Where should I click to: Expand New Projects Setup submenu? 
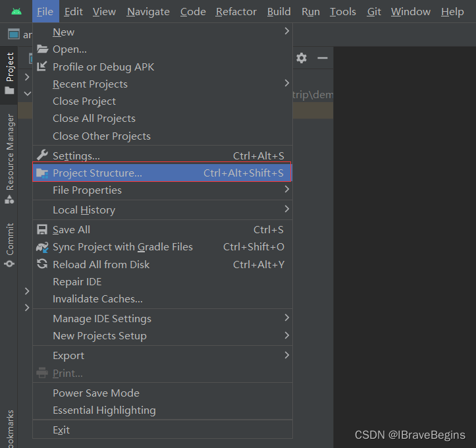[x=163, y=336]
